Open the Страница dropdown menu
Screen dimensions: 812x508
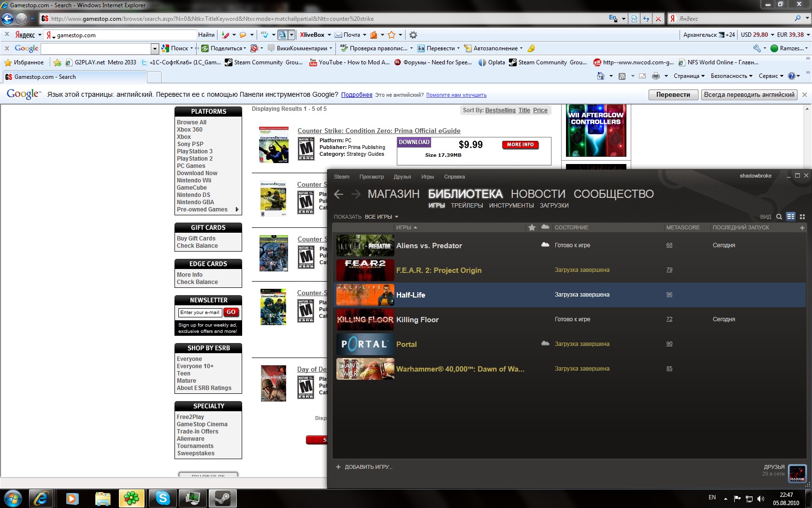click(x=689, y=76)
